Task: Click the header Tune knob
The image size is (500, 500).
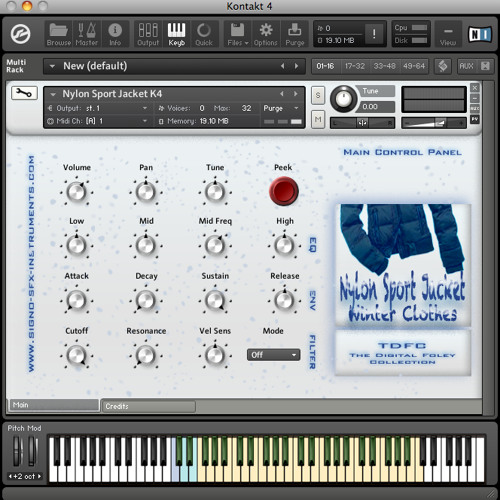Action: [343, 99]
